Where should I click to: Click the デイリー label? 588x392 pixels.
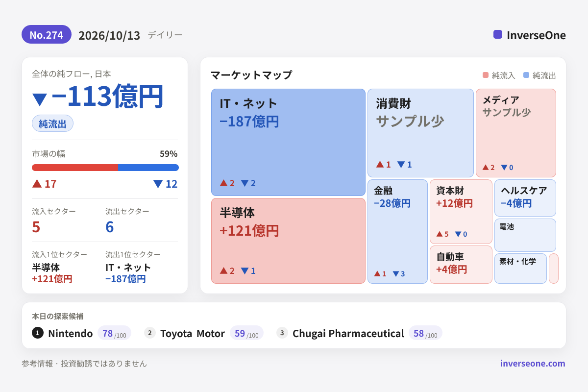[165, 35]
